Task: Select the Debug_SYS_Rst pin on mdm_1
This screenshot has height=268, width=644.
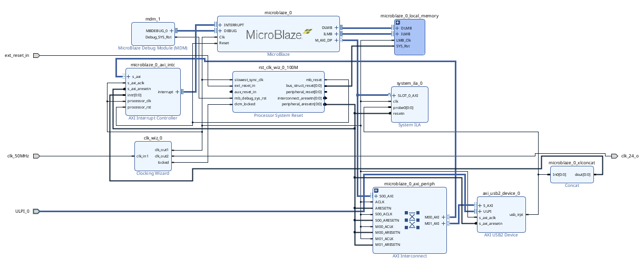Action: pos(158,37)
